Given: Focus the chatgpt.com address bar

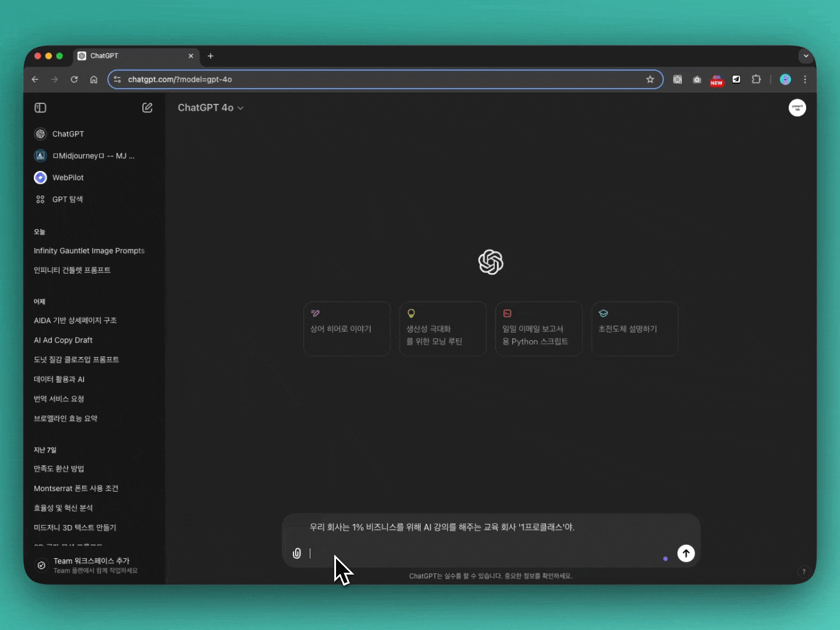Looking at the screenshot, I should pyautogui.click(x=385, y=79).
